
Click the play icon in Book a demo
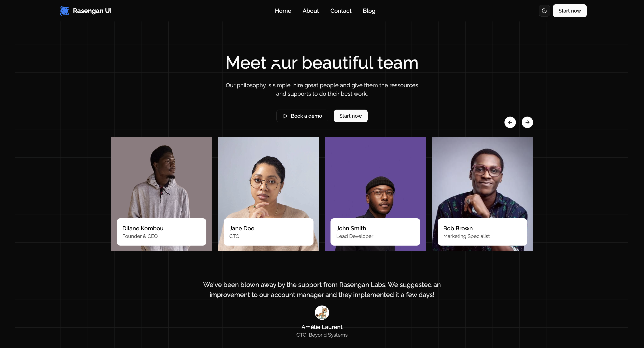285,116
